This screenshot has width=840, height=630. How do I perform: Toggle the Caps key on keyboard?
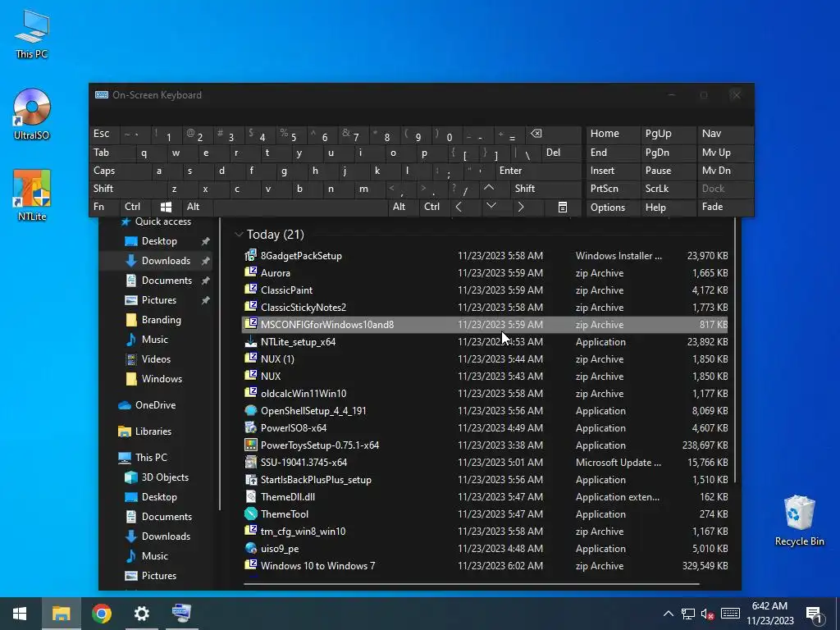click(119, 171)
